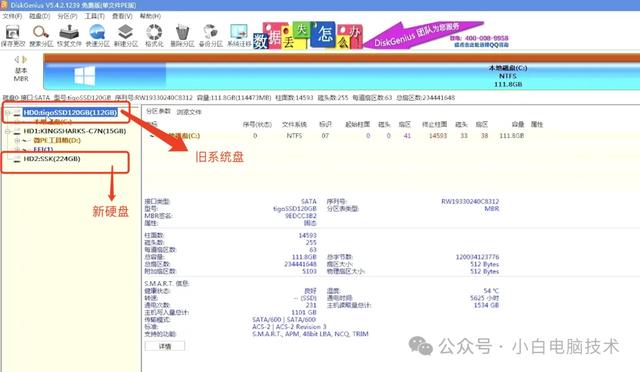The width and height of the screenshot is (640, 372).
Task: Expand the 微PE工具箱(D:) partition node
Action: click(17, 140)
